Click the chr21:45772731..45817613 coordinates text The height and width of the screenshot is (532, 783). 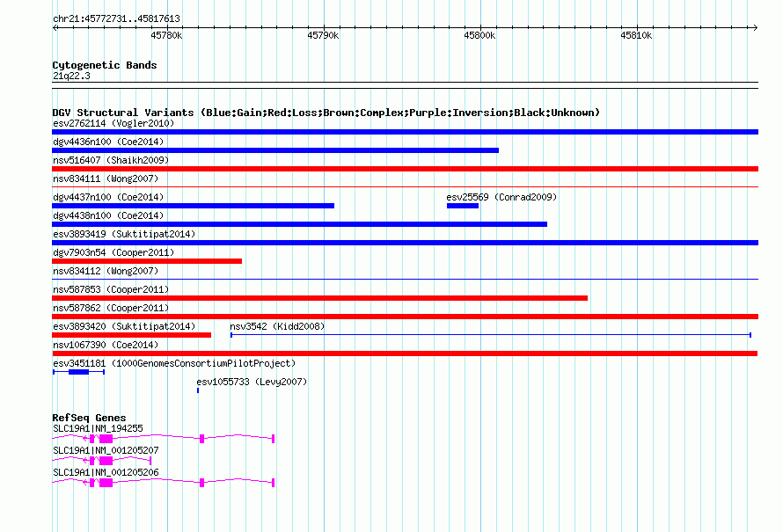click(x=116, y=18)
